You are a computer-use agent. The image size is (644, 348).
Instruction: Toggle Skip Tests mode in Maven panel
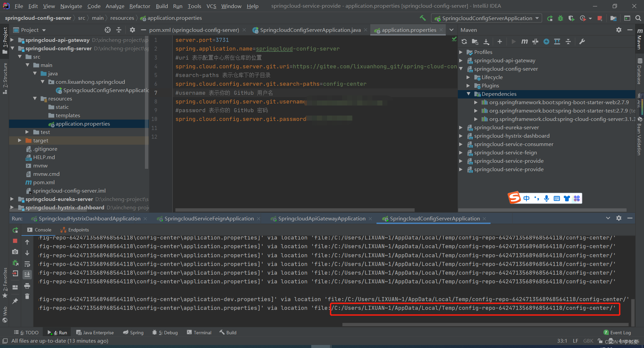click(535, 42)
